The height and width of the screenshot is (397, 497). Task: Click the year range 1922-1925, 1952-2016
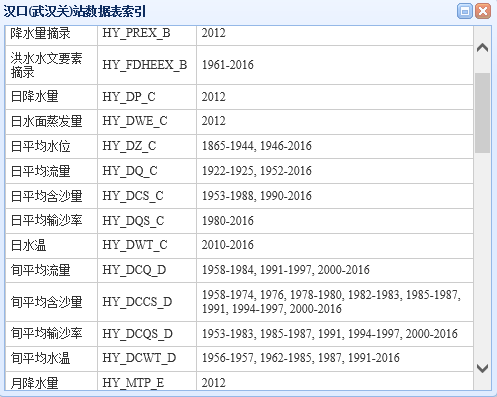click(257, 171)
